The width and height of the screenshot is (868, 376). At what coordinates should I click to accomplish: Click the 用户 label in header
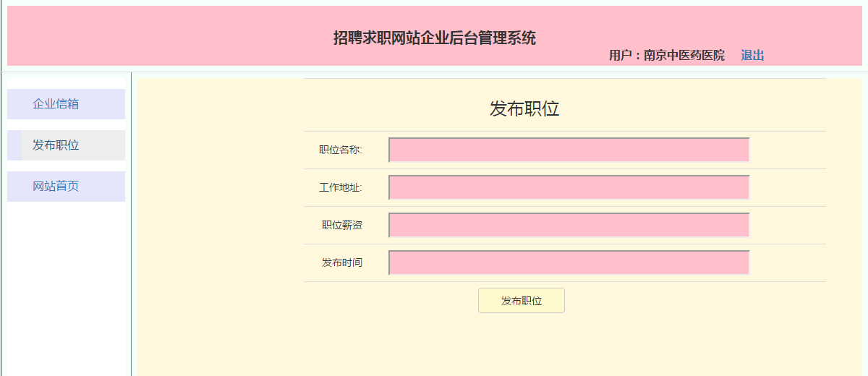coord(621,56)
